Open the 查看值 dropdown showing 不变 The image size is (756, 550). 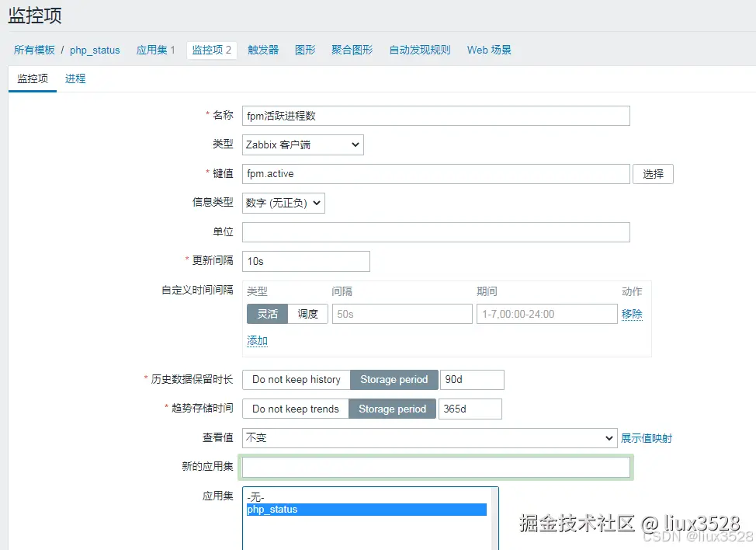coord(429,438)
